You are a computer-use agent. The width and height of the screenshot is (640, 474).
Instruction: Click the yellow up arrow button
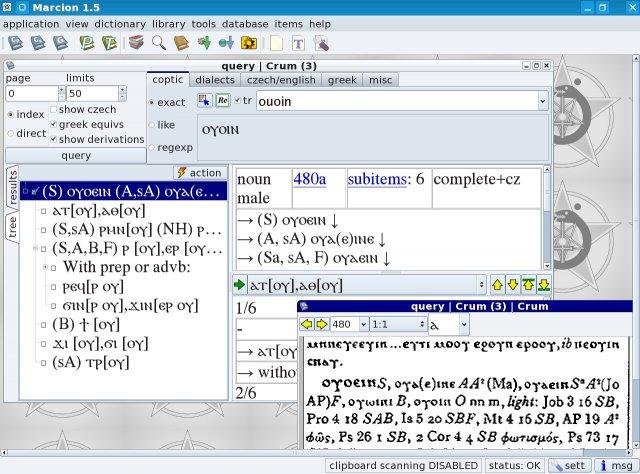point(497,285)
